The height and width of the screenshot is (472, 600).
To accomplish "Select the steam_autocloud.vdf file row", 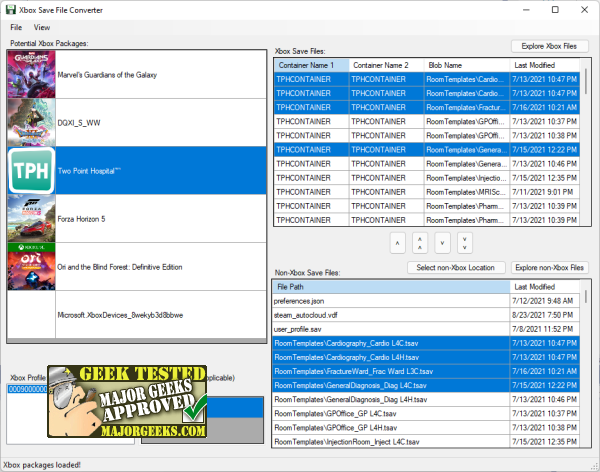I will [426, 315].
